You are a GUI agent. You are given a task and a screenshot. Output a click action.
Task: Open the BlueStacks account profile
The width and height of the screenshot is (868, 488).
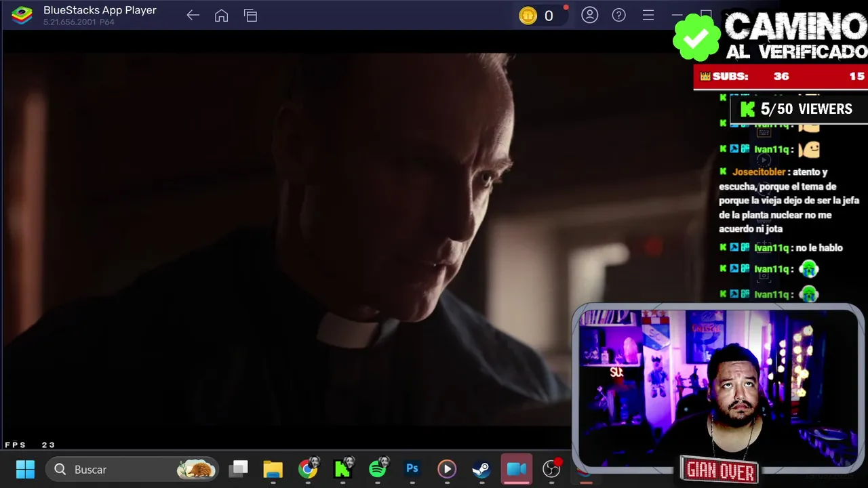coord(590,15)
